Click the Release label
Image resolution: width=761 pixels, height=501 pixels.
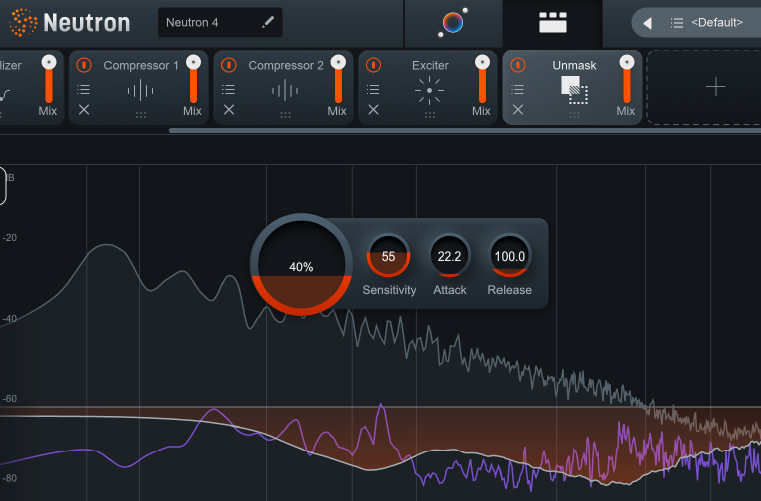coord(510,290)
